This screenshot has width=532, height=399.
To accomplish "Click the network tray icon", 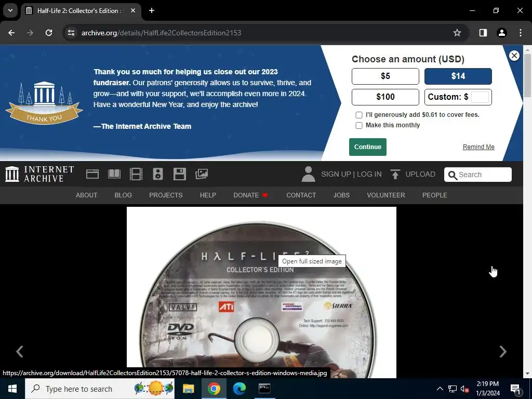I will coord(453,389).
